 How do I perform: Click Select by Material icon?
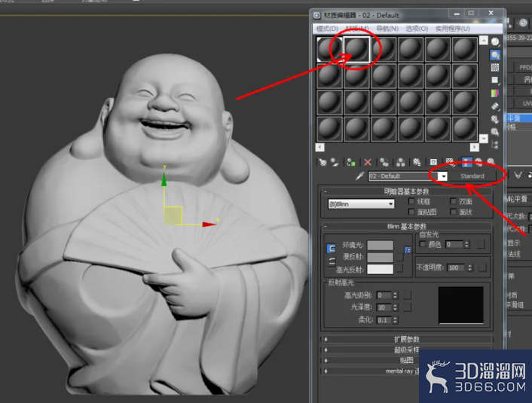coord(495,132)
